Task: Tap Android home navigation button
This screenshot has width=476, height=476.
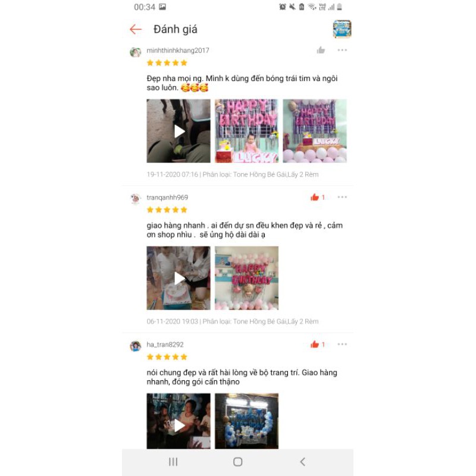Action: [x=237, y=462]
